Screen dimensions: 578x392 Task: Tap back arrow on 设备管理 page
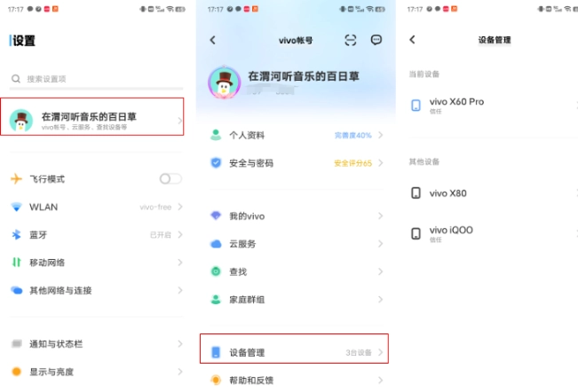(x=412, y=40)
